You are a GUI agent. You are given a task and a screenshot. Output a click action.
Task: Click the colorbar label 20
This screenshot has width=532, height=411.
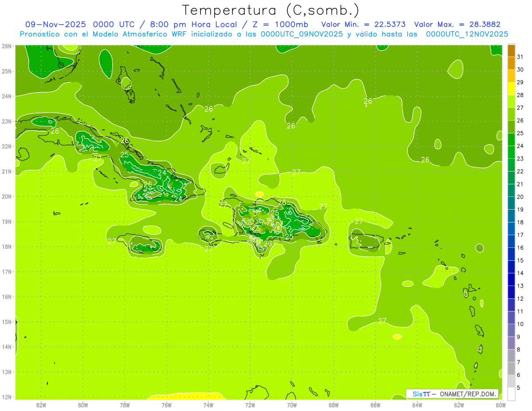coord(520,197)
